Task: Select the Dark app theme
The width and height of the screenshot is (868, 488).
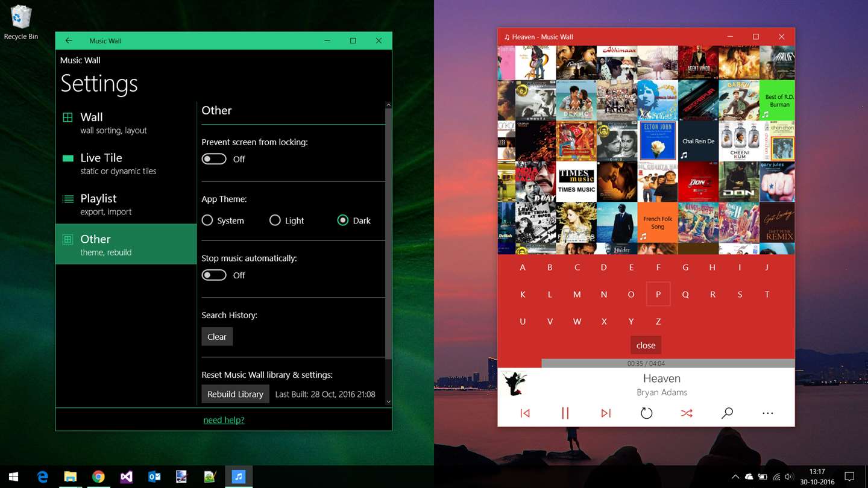Action: click(x=354, y=221)
